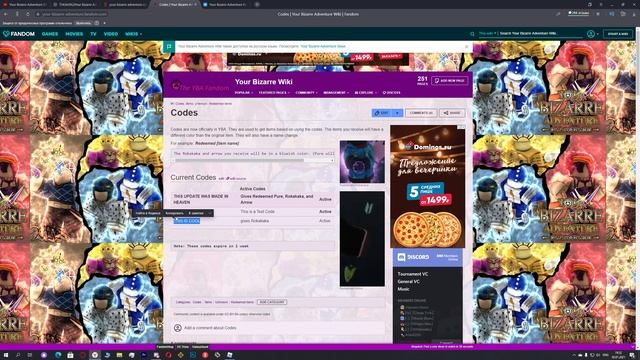Click The YBA Fandom wiki logo
This screenshot has width=640, height=360.
pyautogui.click(x=200, y=86)
